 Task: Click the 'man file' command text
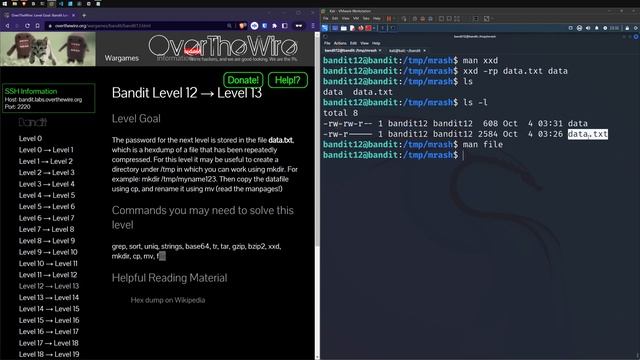pyautogui.click(x=483, y=144)
